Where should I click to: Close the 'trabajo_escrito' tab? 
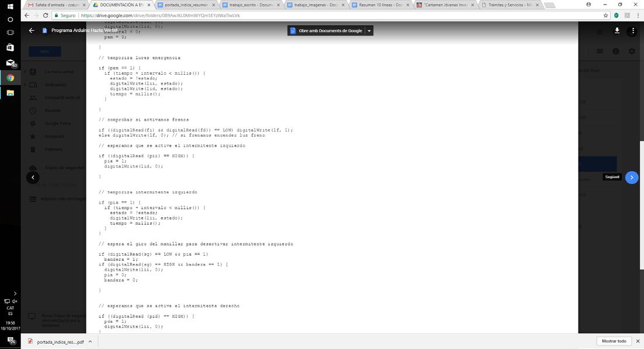278,5
